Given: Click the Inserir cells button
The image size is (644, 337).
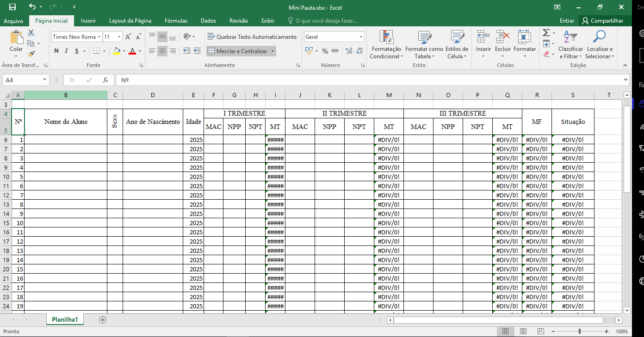Looking at the screenshot, I should (483, 44).
